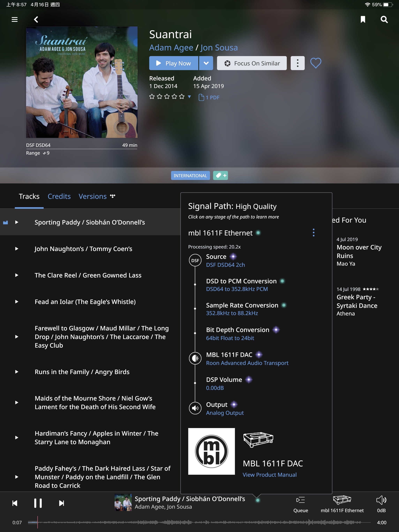Skip to next track
Screen dimensions: 399x532
click(61, 503)
